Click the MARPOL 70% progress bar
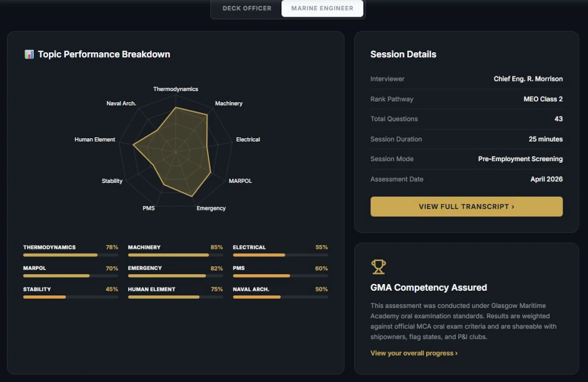 tap(71, 276)
